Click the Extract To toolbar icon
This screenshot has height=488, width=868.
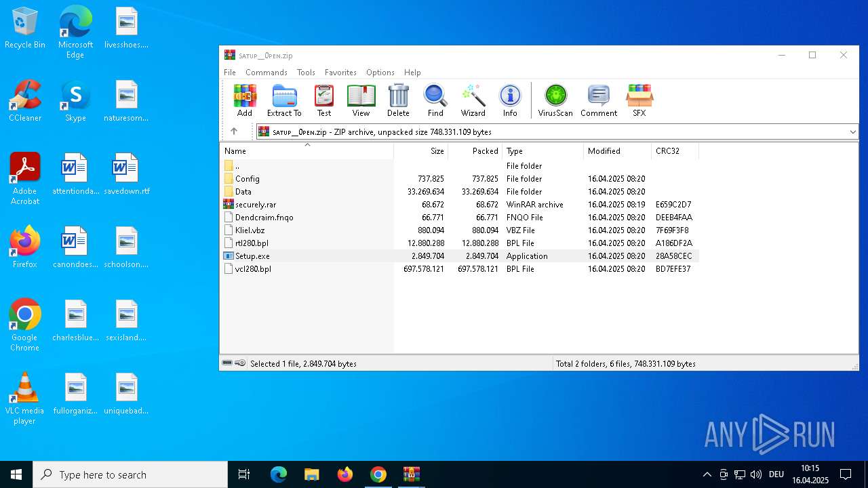(284, 100)
